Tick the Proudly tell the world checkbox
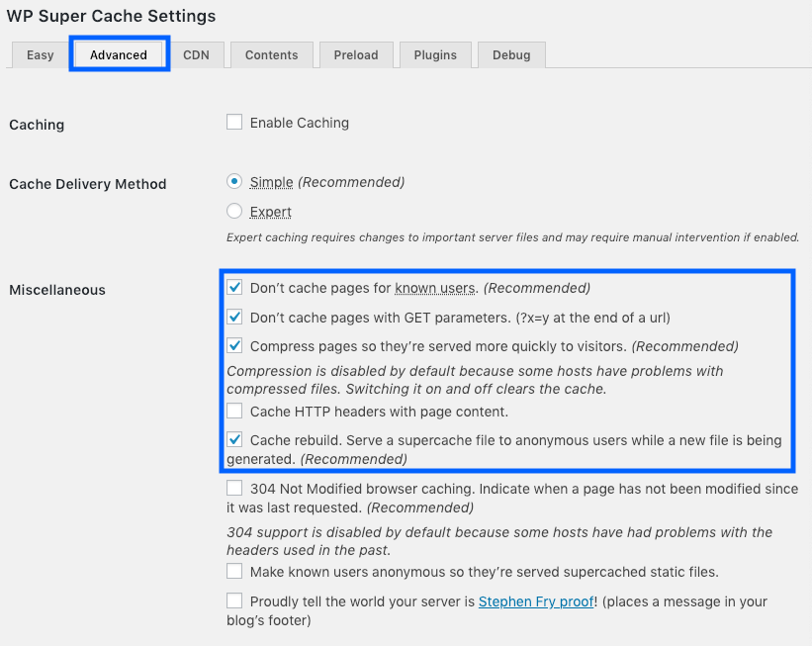Image resolution: width=812 pixels, height=646 pixels. pyautogui.click(x=234, y=601)
